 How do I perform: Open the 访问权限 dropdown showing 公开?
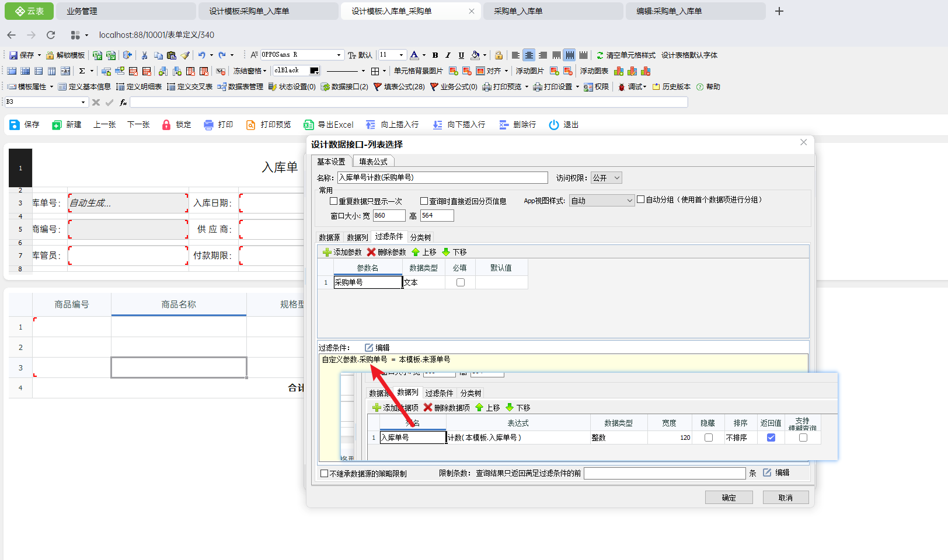pyautogui.click(x=606, y=178)
